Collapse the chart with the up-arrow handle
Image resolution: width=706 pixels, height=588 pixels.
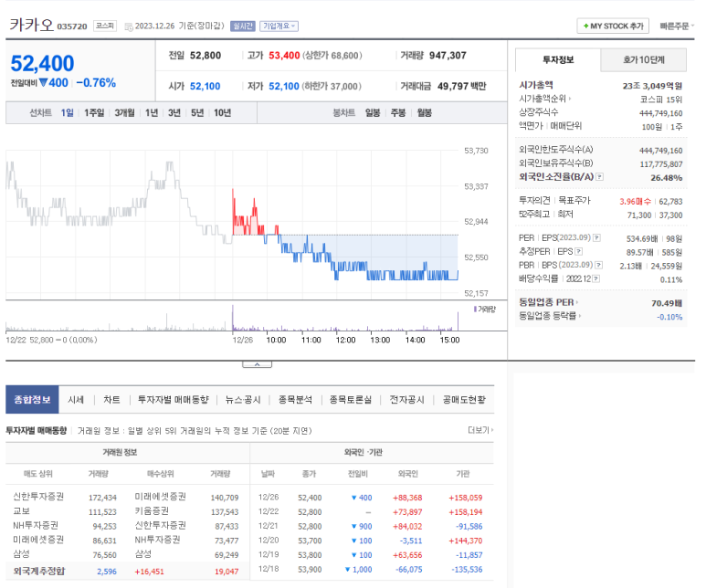(x=257, y=364)
